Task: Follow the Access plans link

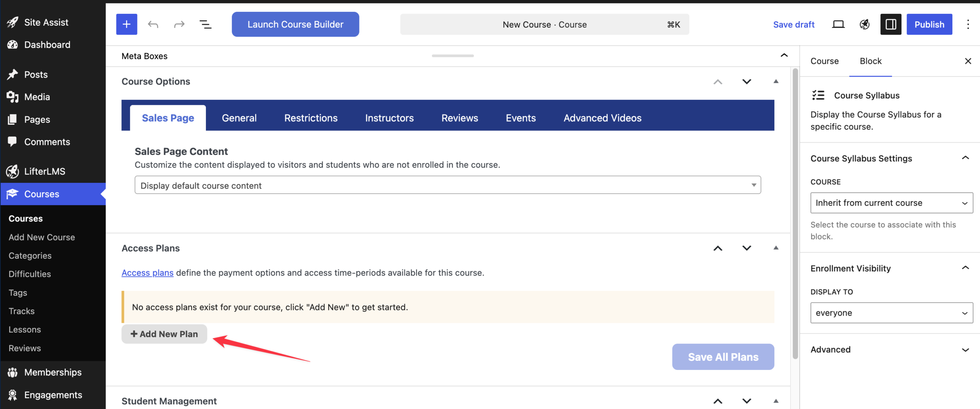Action: click(147, 273)
